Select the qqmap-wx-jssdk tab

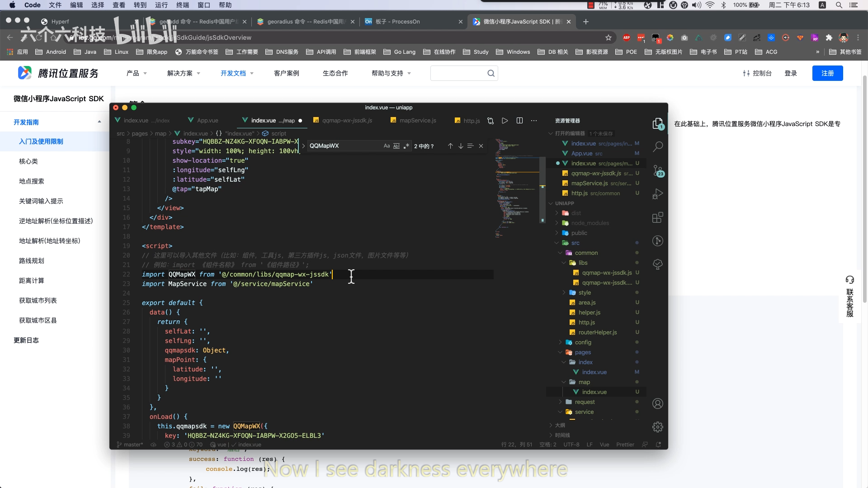tap(348, 120)
